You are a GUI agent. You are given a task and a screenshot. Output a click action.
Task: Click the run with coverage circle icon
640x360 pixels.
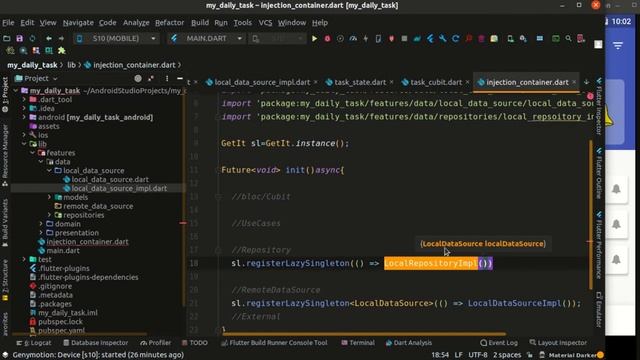pyautogui.click(x=340, y=38)
